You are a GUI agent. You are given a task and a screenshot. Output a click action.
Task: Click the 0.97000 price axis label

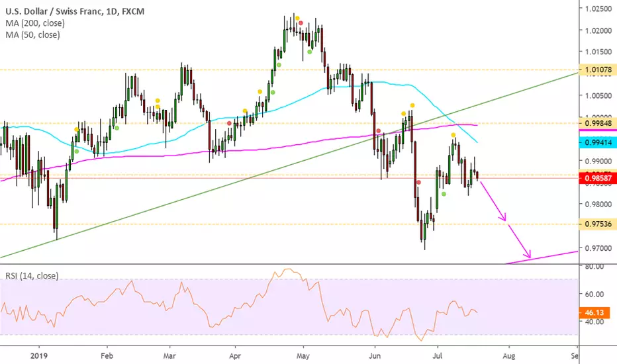[x=598, y=248]
